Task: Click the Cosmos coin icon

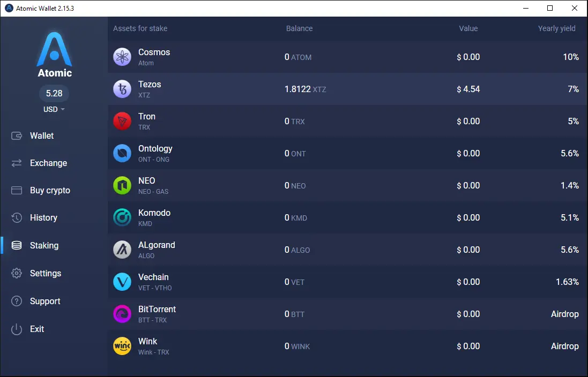Action: pos(122,57)
